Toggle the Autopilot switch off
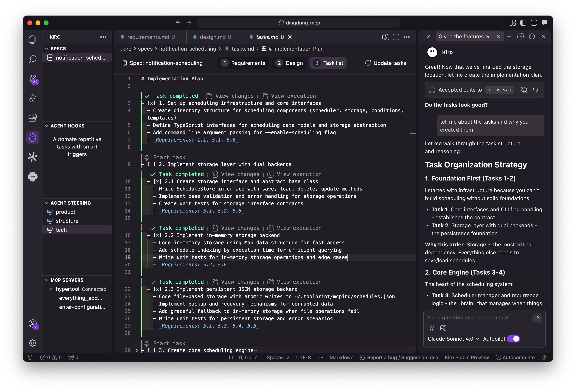Screen dimensions: 576x392 coord(513,339)
